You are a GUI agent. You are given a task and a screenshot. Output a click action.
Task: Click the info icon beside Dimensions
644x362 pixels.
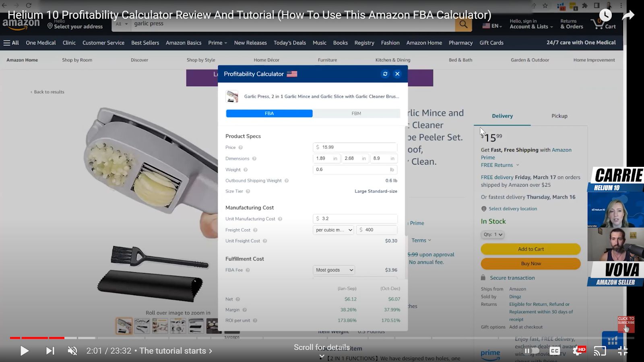[x=254, y=159]
